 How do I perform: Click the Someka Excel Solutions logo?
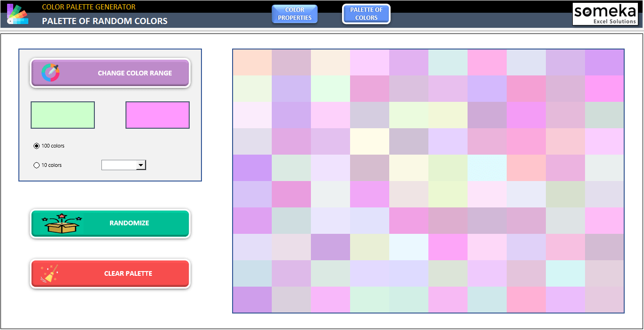point(605,14)
